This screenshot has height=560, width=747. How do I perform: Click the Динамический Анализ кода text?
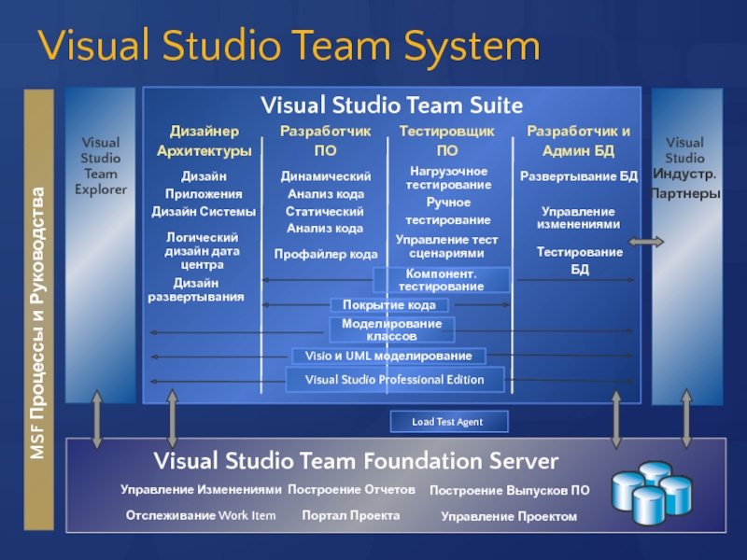[x=326, y=185]
